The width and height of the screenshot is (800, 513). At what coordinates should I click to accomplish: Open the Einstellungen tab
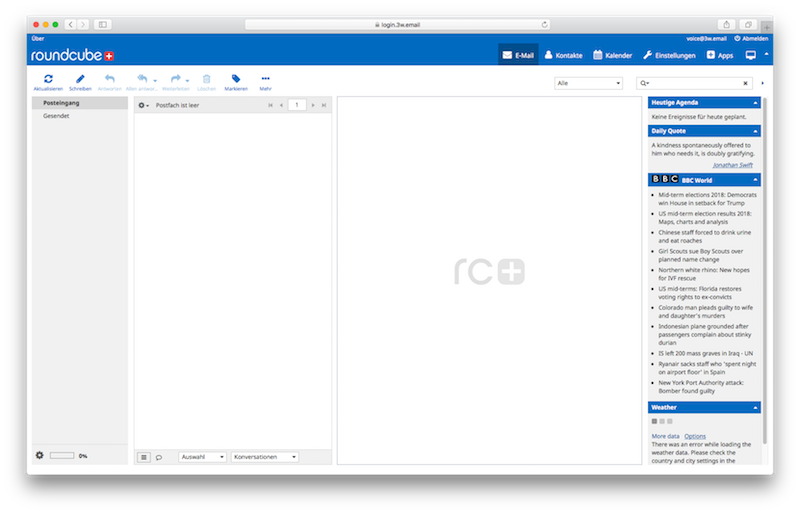point(670,55)
